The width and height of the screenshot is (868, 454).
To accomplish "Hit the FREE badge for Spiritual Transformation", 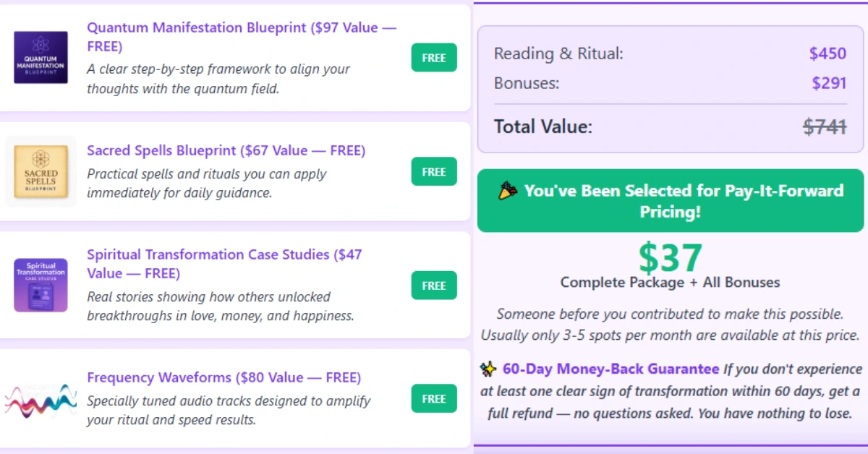I will pos(434,286).
